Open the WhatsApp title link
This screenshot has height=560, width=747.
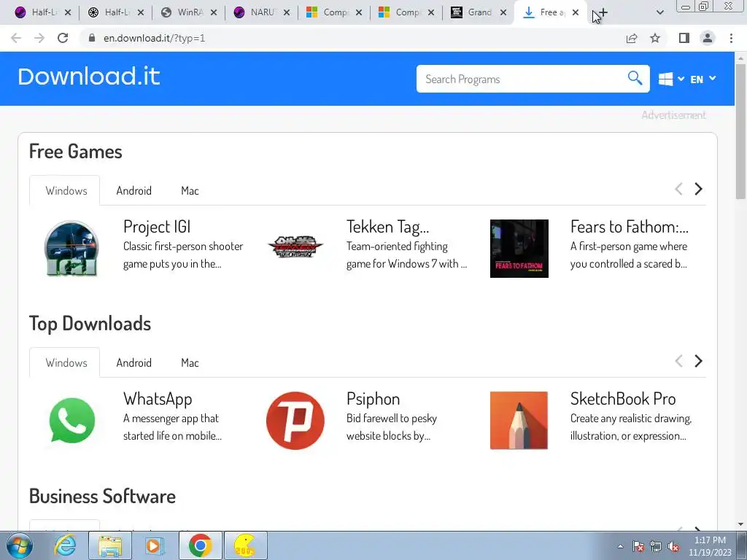pos(158,399)
